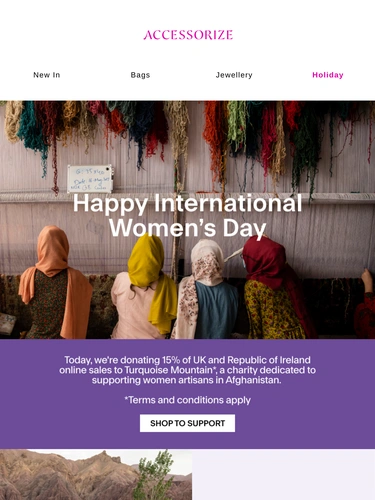
Task: Open the New In menu link
Action: 47,75
